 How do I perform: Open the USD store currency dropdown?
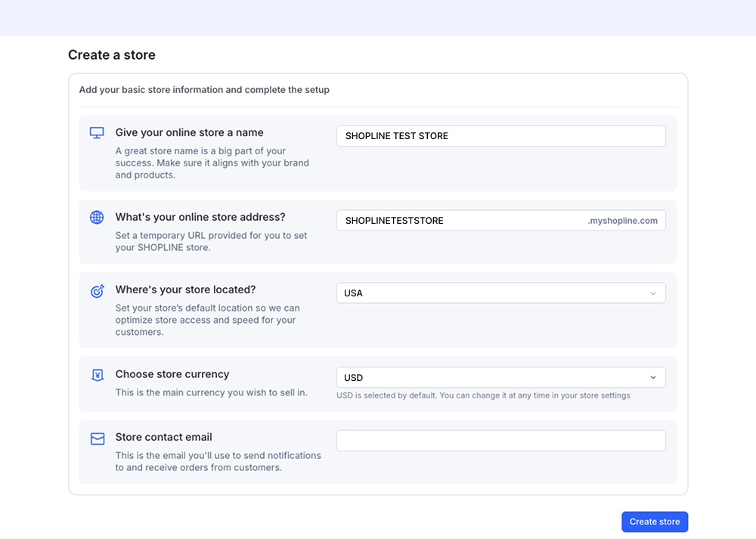point(491,378)
